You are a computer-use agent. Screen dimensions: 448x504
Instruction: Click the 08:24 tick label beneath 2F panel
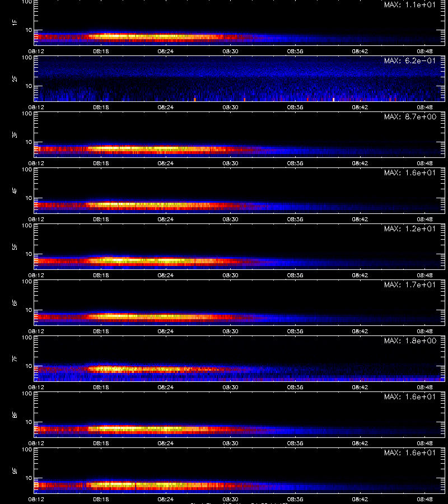click(x=166, y=107)
